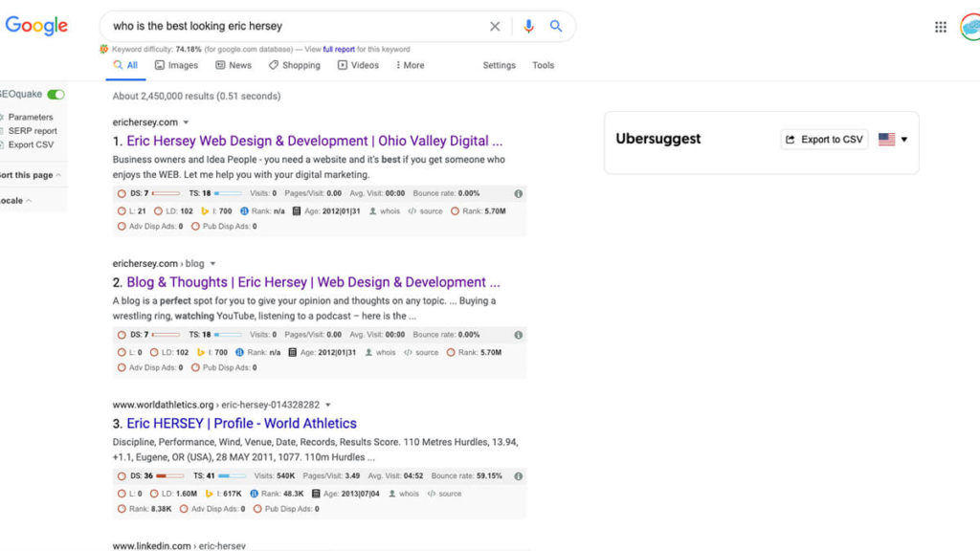Clear the search query with X icon
This screenshot has height=551, width=980.
(x=495, y=27)
